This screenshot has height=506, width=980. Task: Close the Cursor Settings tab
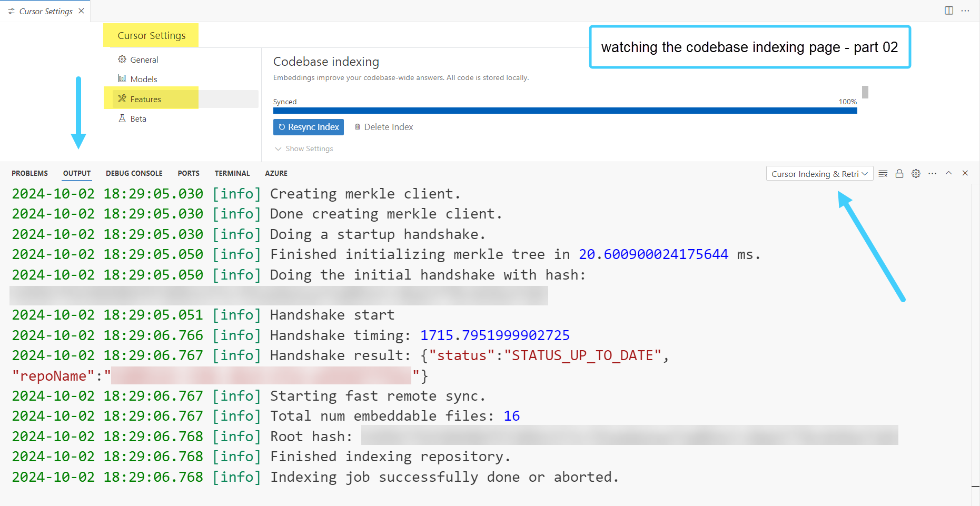pos(81,11)
